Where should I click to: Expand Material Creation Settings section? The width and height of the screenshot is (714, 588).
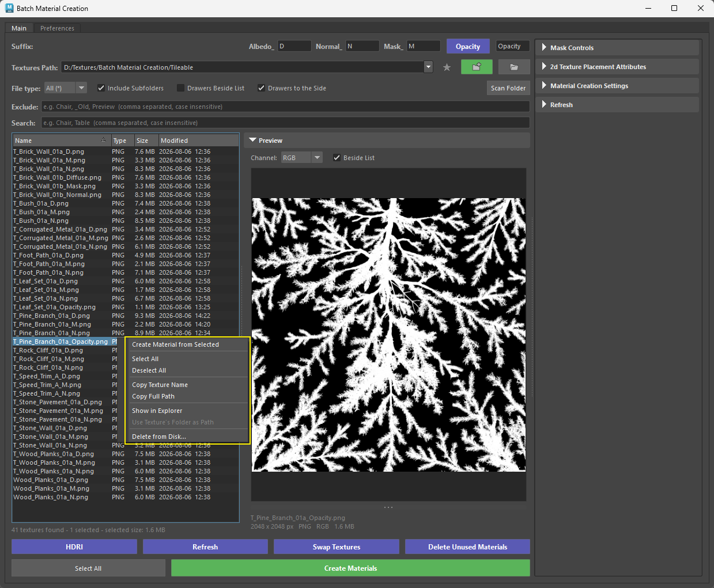tap(617, 86)
